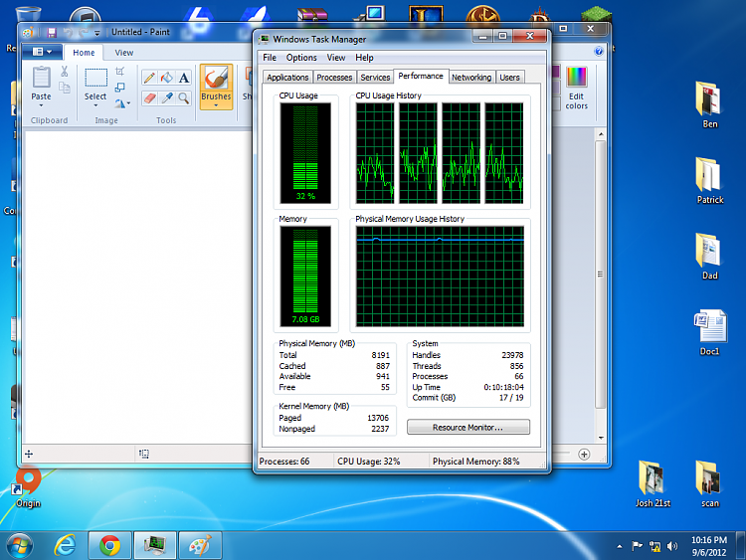The image size is (746, 560).
Task: Open the Doc1 document on desktop
Action: [709, 332]
